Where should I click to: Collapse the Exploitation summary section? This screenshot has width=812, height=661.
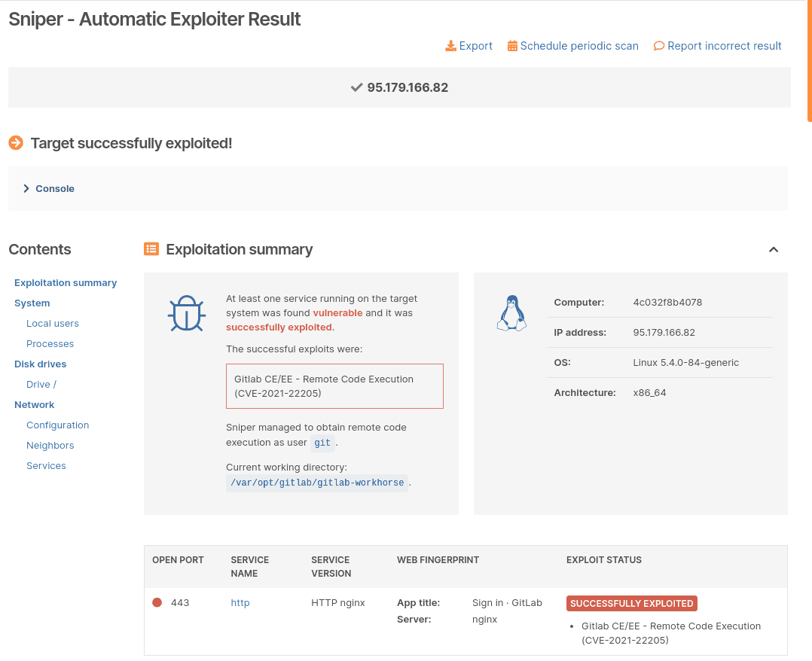774,249
